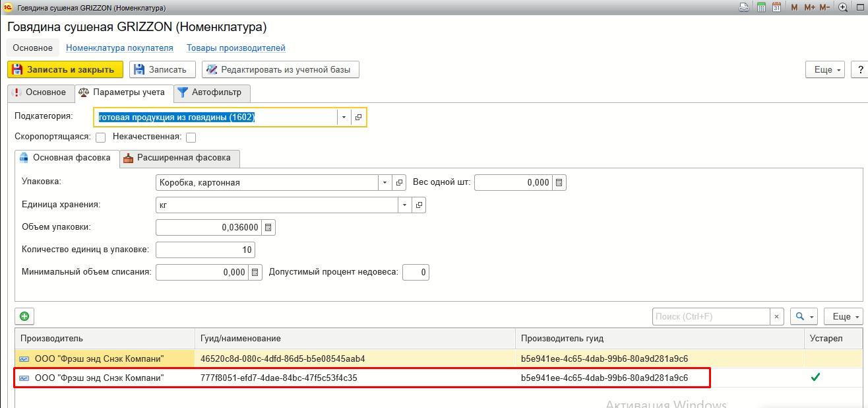This screenshot has height=408, width=868.
Task: Click the Записать button
Action: coord(162,69)
